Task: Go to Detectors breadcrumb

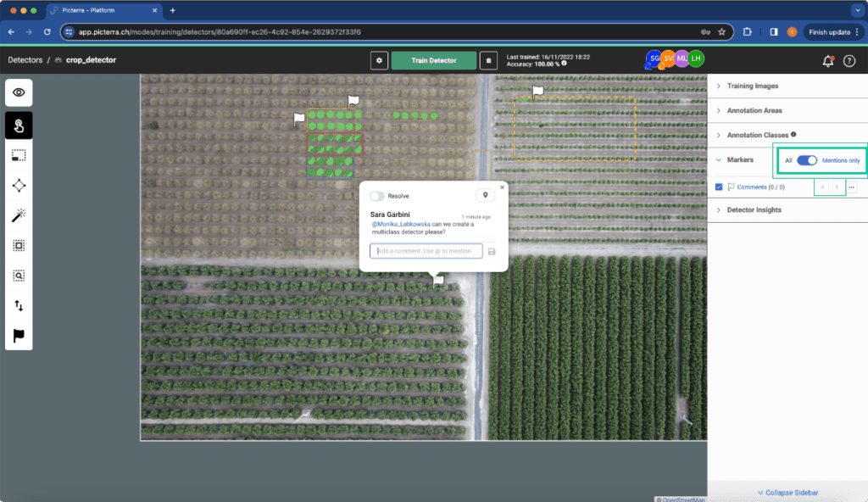Action: point(25,60)
